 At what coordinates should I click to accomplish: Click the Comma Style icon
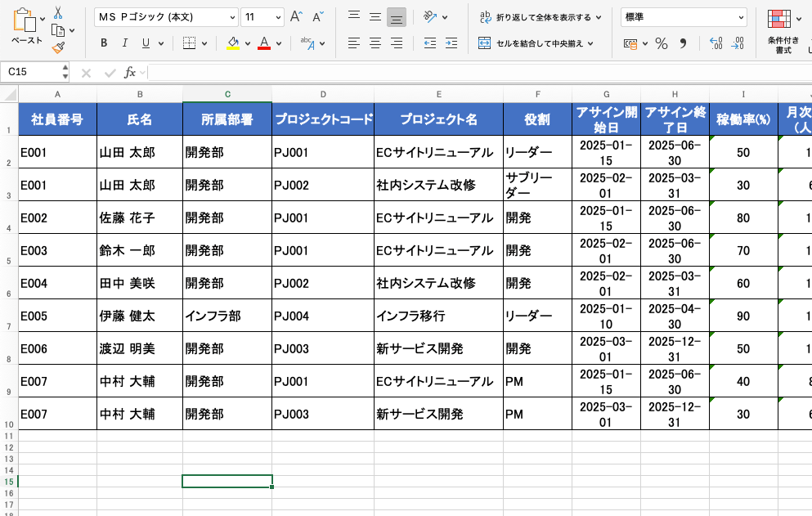[x=683, y=43]
